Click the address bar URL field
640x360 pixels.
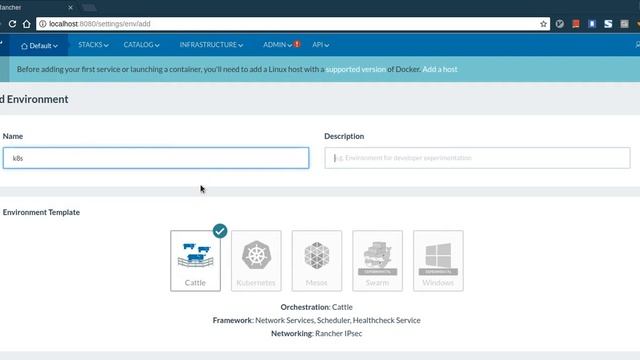pyautogui.click(x=293, y=24)
